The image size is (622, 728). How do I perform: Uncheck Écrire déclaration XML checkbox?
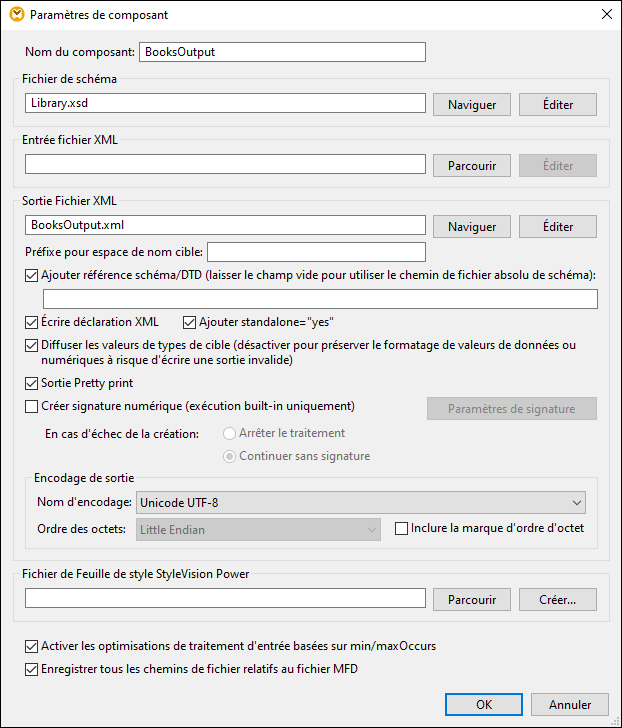(x=31, y=322)
